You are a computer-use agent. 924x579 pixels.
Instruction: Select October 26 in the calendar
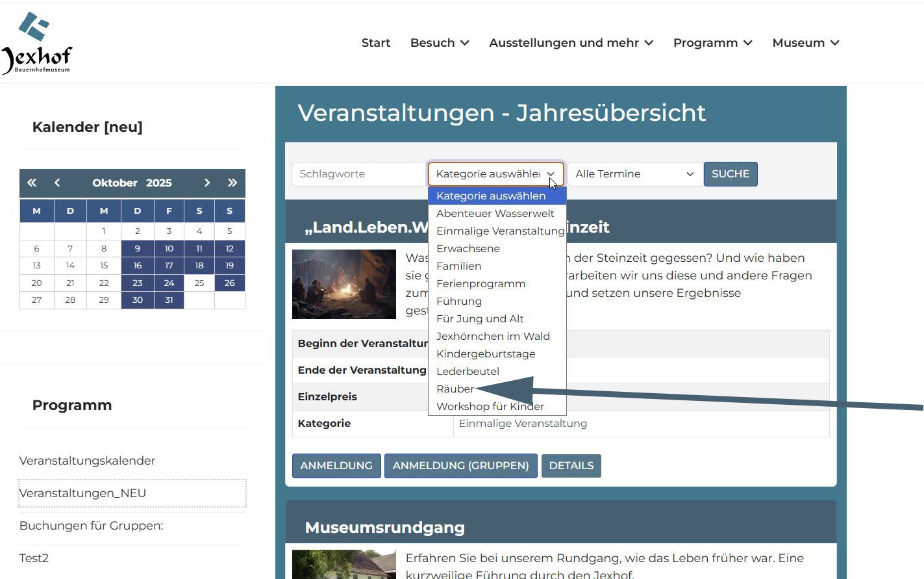tap(229, 283)
